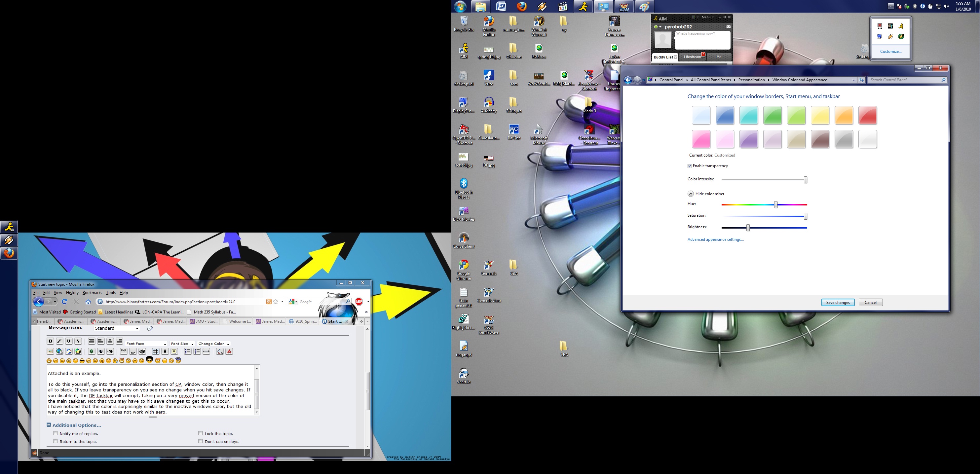Reload the page in Firefox

(64, 302)
